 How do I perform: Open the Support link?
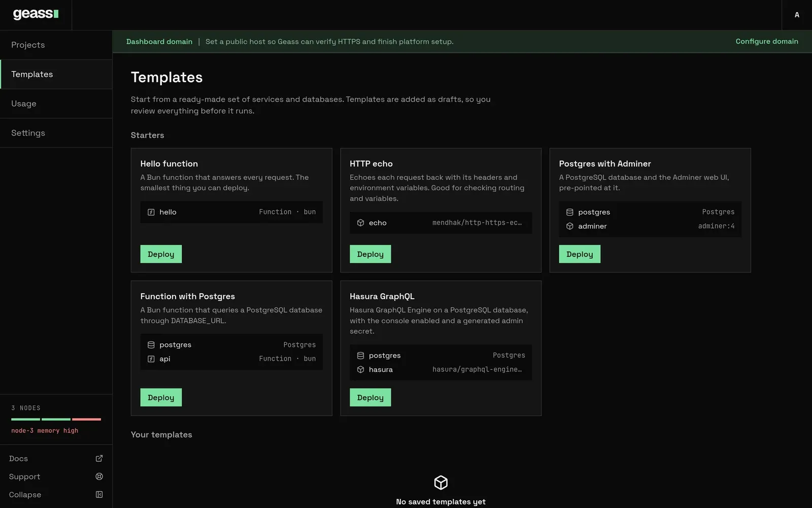(x=56, y=477)
